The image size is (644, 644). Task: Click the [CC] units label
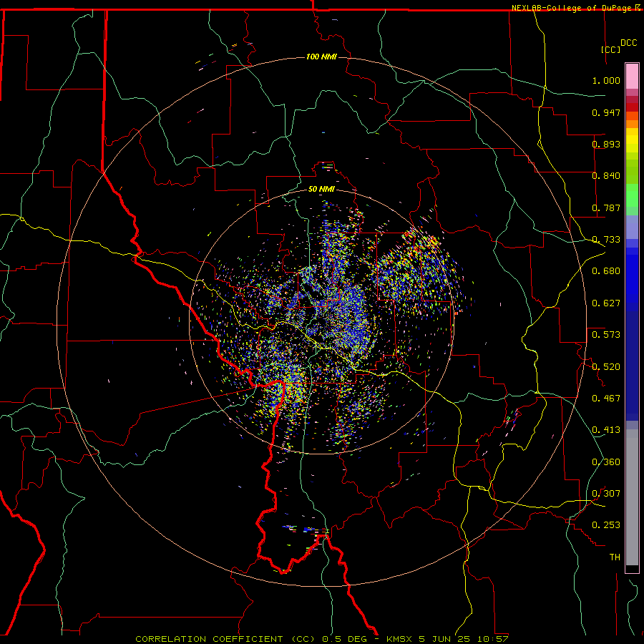point(611,49)
